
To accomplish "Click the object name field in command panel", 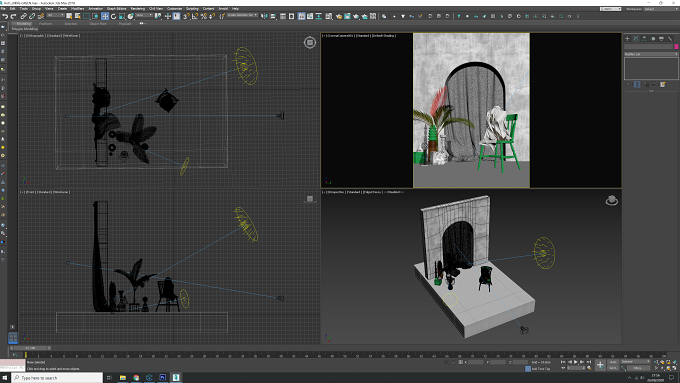I will [x=648, y=47].
